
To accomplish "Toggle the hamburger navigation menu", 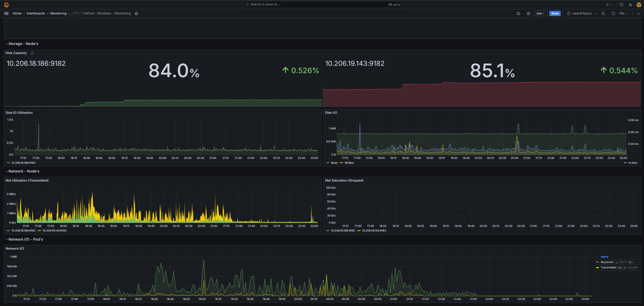I will [6, 13].
